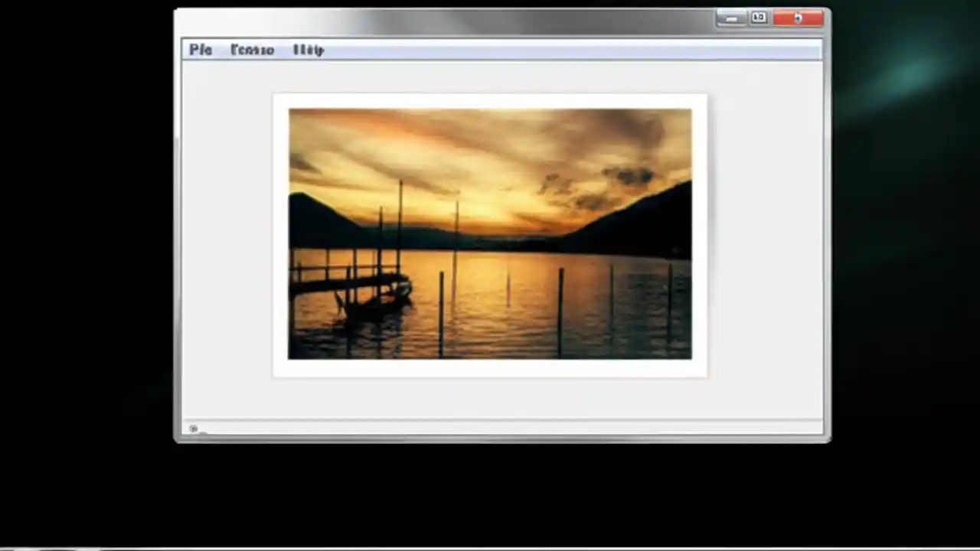
Task: Open the File menu
Action: click(200, 50)
